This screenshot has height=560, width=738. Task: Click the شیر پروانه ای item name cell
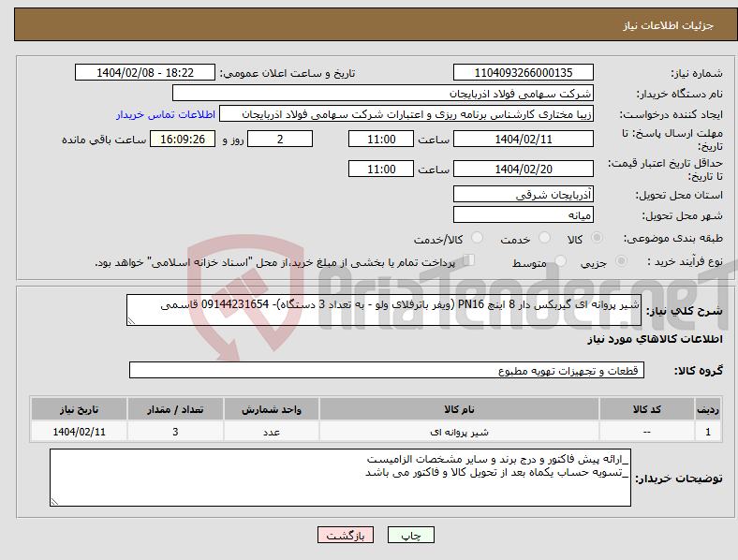[459, 432]
